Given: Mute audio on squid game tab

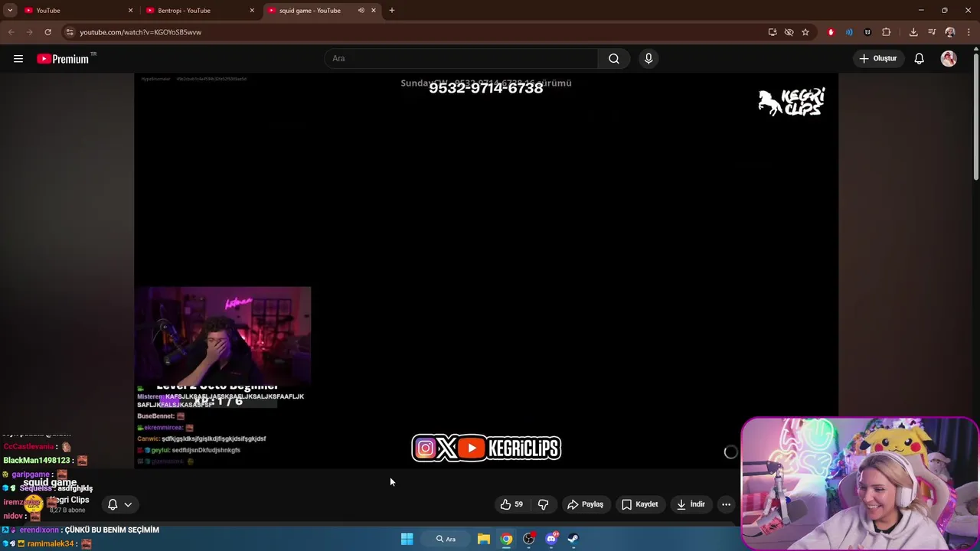Looking at the screenshot, I should (361, 11).
